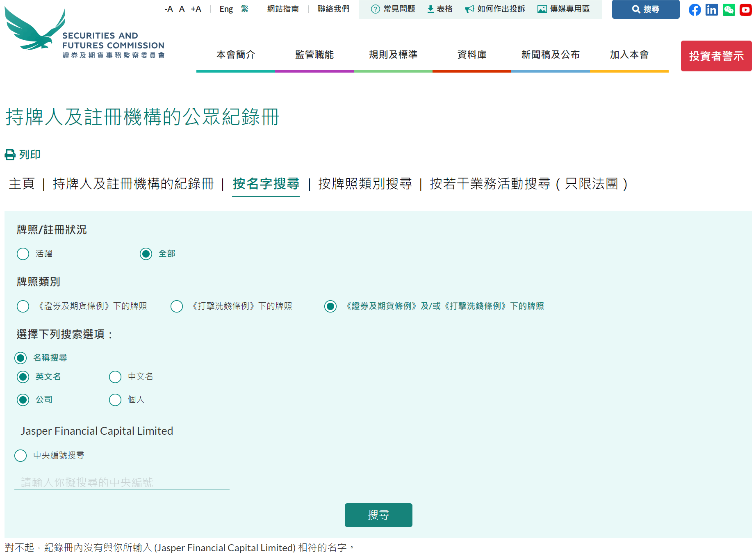Screen dimensions: 756x559
Task: Open the LinkedIn icon link
Action: (712, 9)
